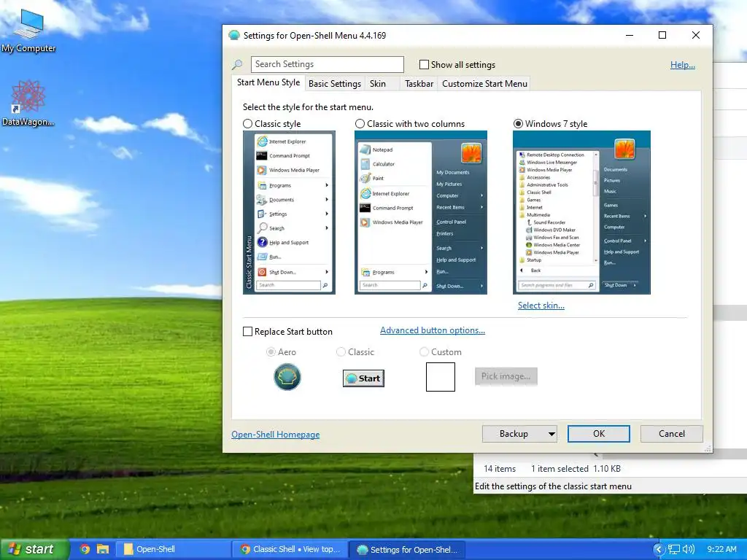Click the Cancel button
The height and width of the screenshot is (560, 747).
[x=672, y=434]
